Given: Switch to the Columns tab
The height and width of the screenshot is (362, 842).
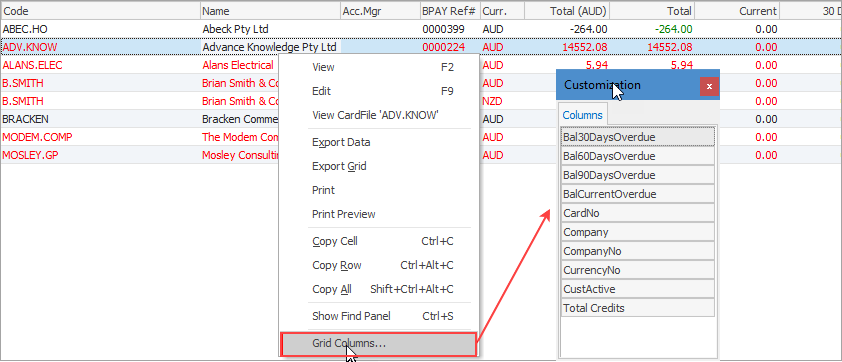Looking at the screenshot, I should pos(583,115).
